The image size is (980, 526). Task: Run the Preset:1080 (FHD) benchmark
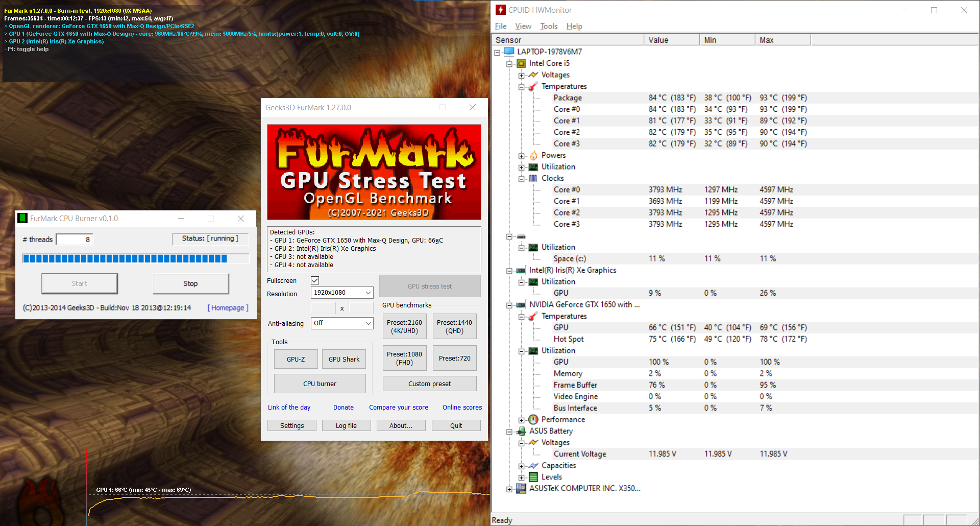pyautogui.click(x=404, y=358)
